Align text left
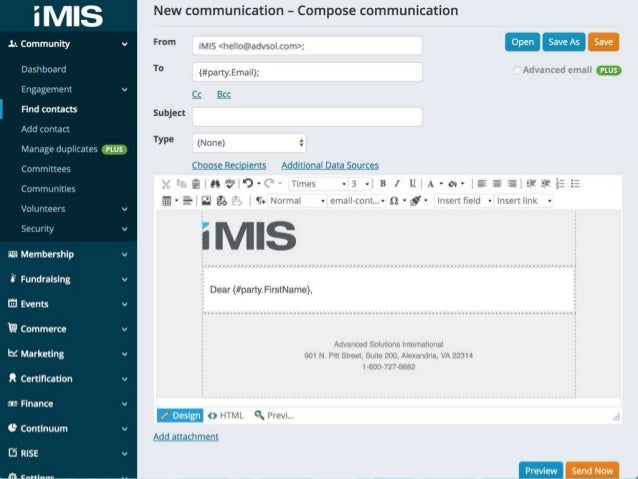This screenshot has width=638, height=479. tap(482, 184)
